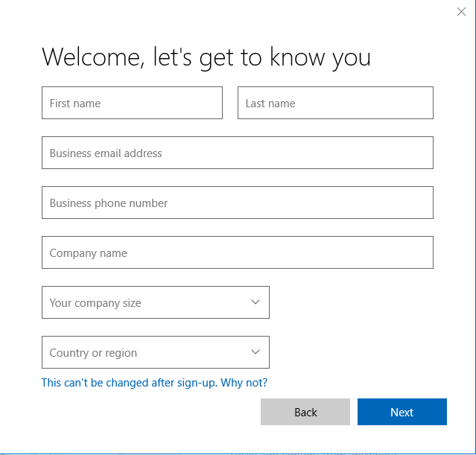Click into the Business email address field
This screenshot has height=455, width=476.
tap(238, 153)
